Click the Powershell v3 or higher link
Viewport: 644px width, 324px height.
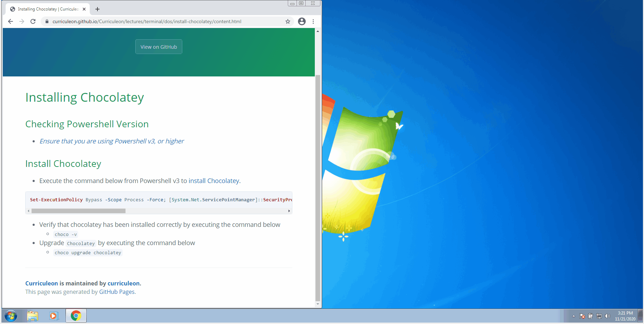tap(111, 141)
